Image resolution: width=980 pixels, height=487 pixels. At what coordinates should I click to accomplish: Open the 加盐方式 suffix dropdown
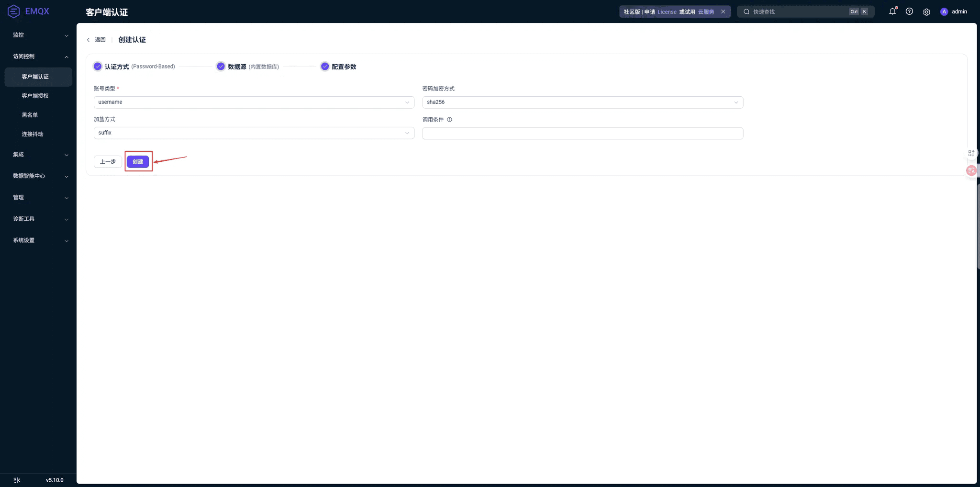click(x=254, y=133)
